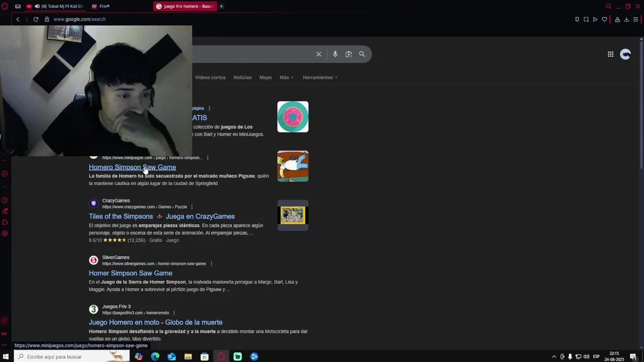644x362 pixels.
Task: Open the GX Corner gamepad icon
Action: tap(18, 6)
